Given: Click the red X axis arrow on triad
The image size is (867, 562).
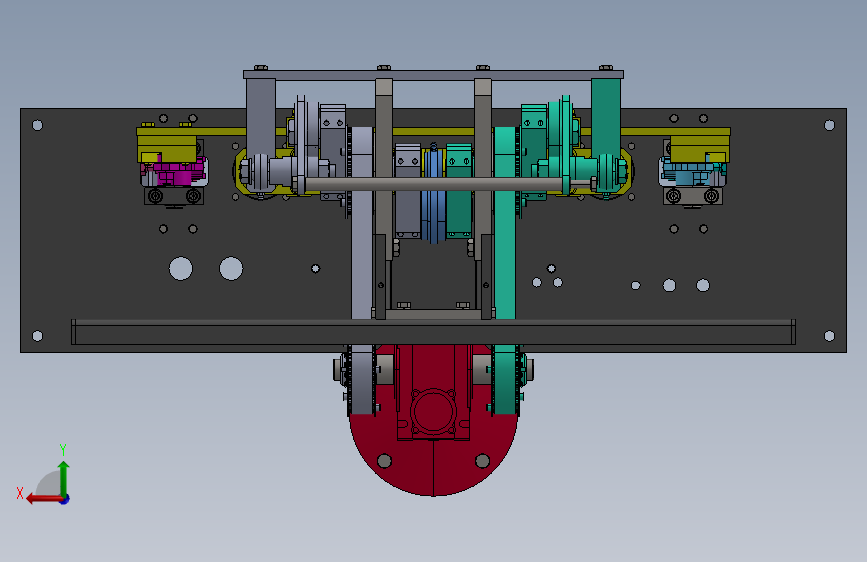Looking at the screenshot, I should 43,499.
